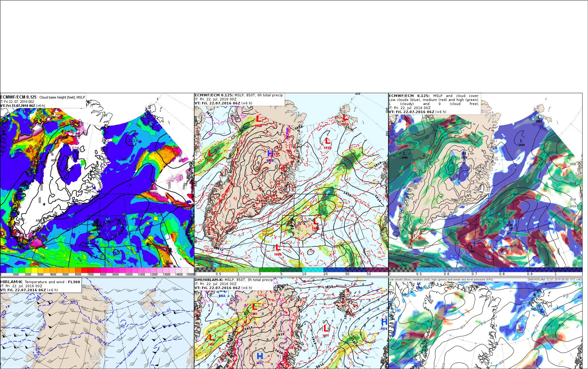Click the 'Cloud base height [feet], MSLP' title
Image resolution: width=588 pixels, height=369 pixels.
(62, 97)
